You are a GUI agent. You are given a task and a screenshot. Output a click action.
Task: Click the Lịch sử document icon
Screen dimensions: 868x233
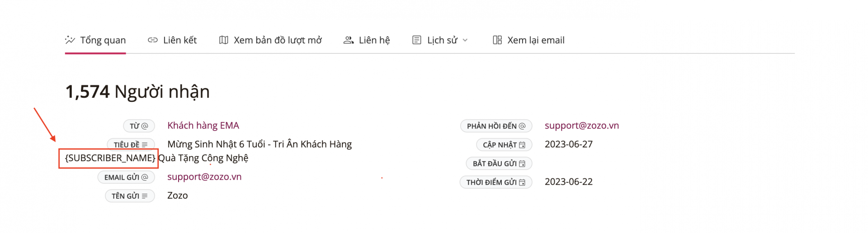(x=417, y=40)
